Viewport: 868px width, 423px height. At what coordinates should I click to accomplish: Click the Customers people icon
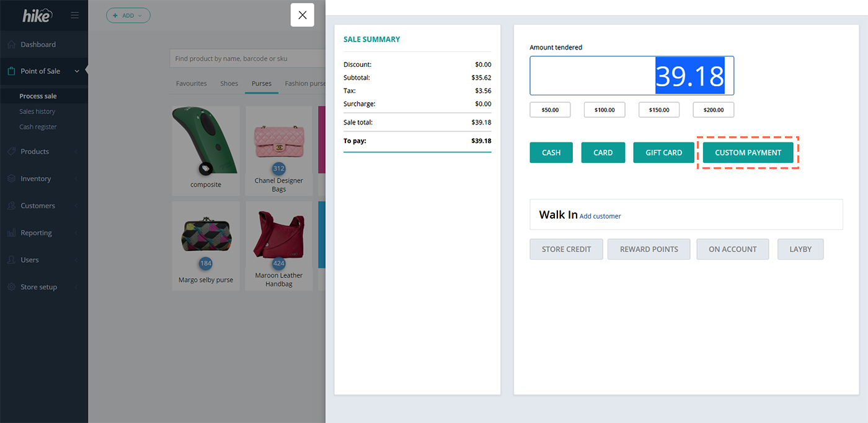[x=11, y=206]
